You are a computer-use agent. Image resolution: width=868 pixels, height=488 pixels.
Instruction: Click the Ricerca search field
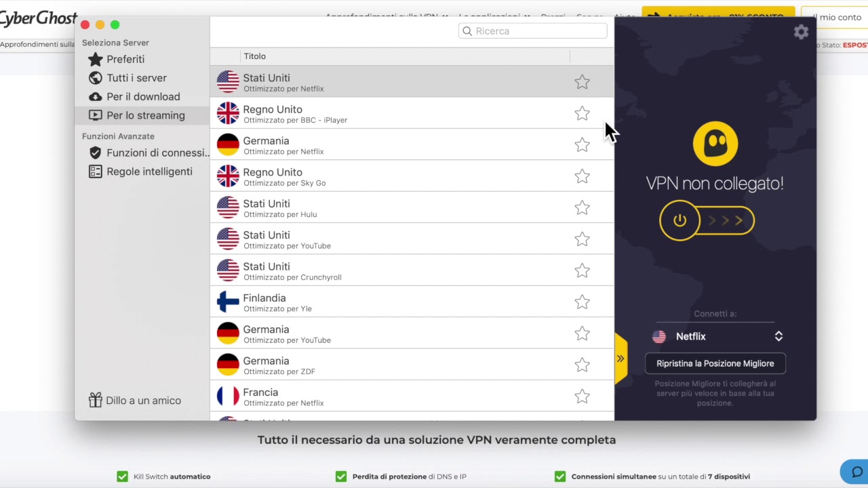533,31
